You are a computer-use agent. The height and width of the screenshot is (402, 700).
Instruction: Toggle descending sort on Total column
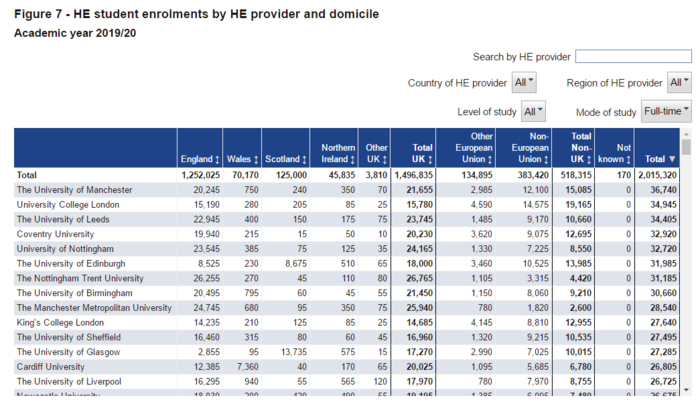click(x=672, y=160)
